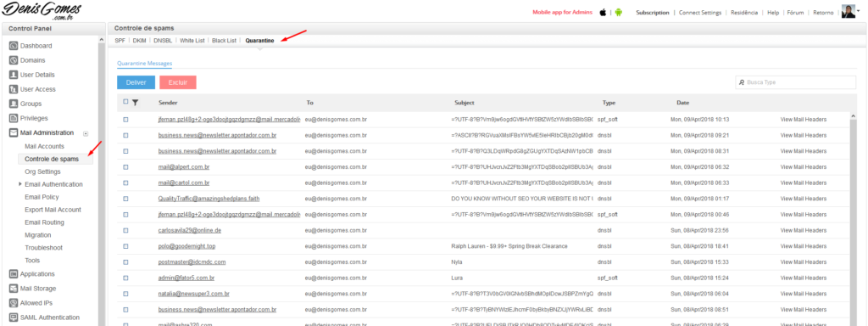Click the blue Deliver button

click(x=136, y=82)
